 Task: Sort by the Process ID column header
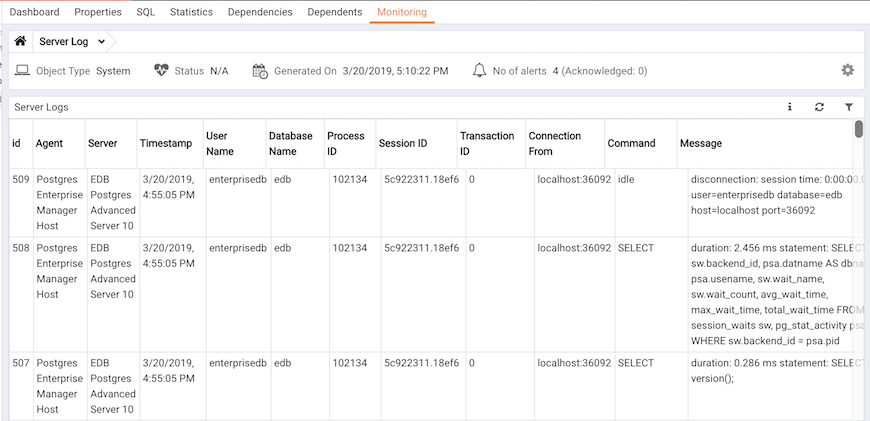point(350,143)
